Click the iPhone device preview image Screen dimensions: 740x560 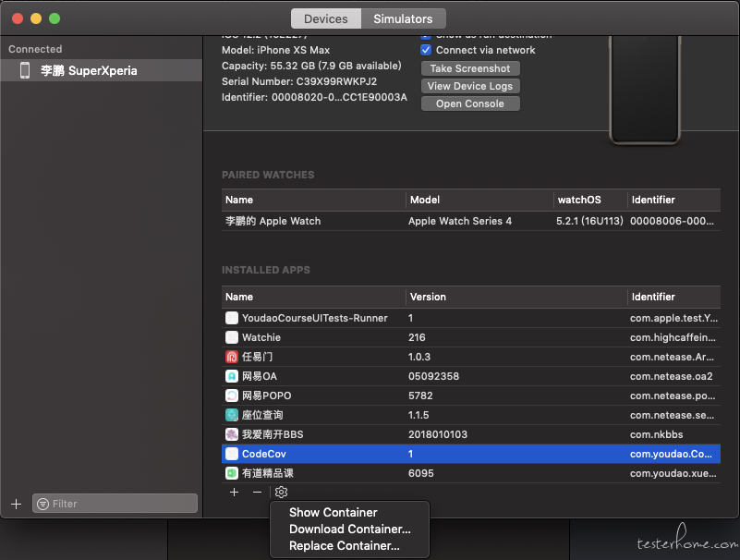(x=645, y=90)
